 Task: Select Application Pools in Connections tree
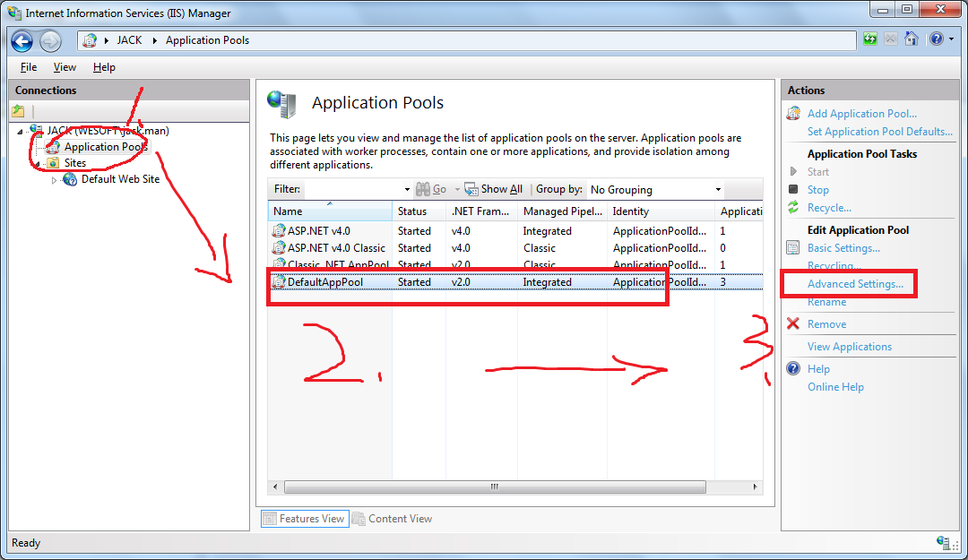click(106, 147)
